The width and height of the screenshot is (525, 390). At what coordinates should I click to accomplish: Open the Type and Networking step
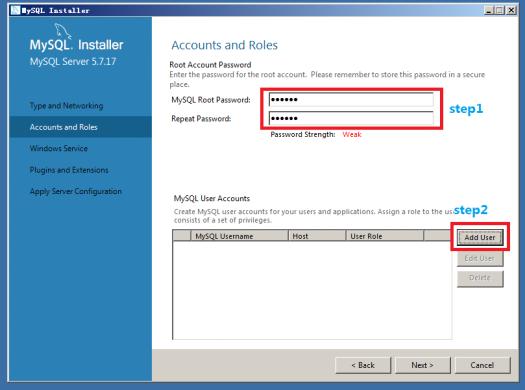66,106
